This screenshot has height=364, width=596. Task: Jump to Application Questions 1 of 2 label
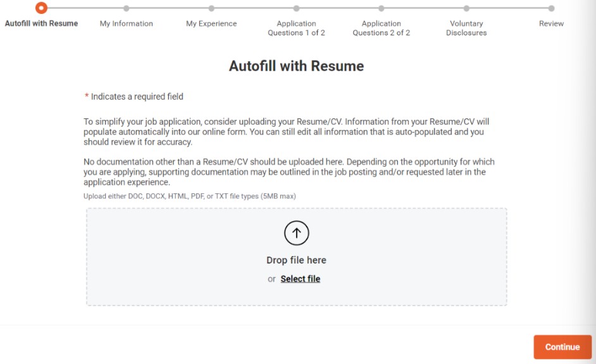(x=297, y=28)
